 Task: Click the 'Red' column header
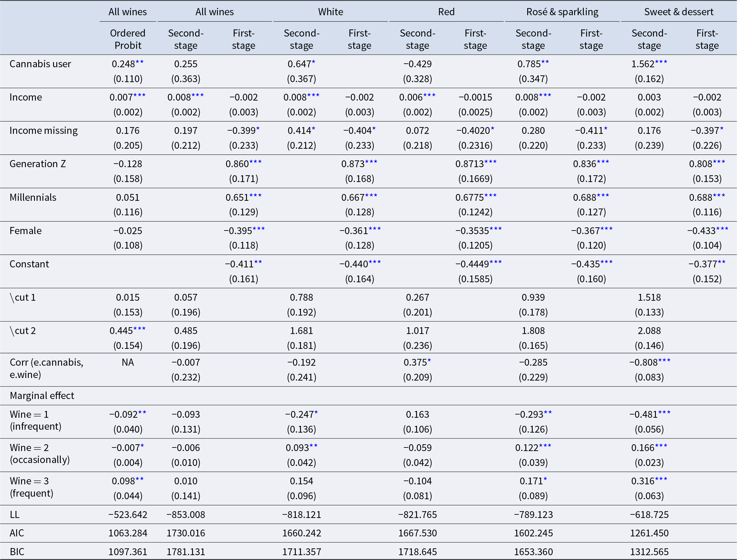click(446, 12)
